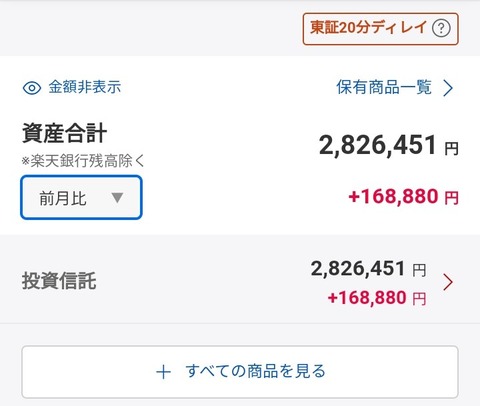Click the ※楽天銀行残高除く note
Viewport: 480px width, 406px height.
tap(83, 161)
